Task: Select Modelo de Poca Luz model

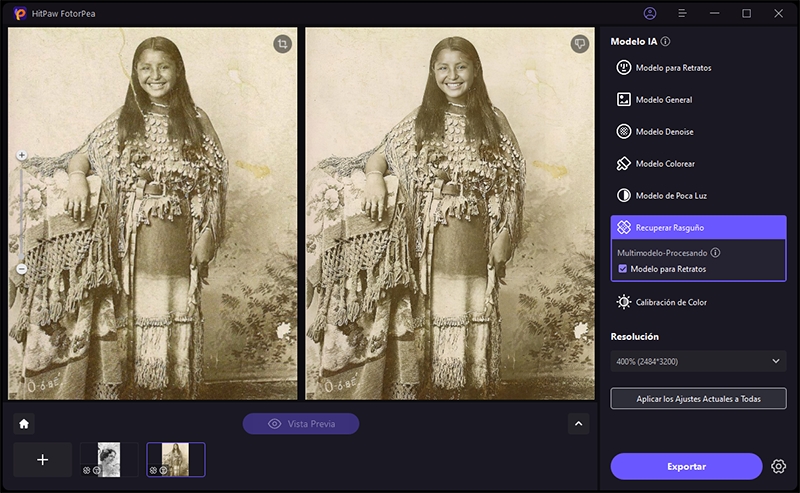Action: (698, 195)
